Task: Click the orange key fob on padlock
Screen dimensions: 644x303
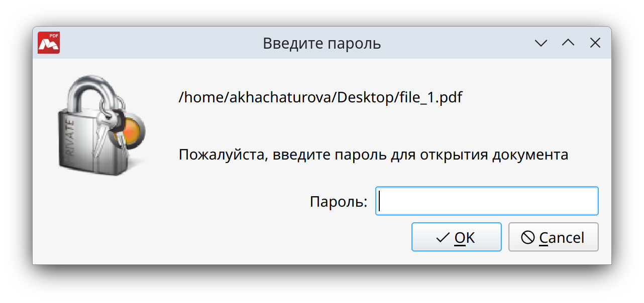Action: coord(132,131)
